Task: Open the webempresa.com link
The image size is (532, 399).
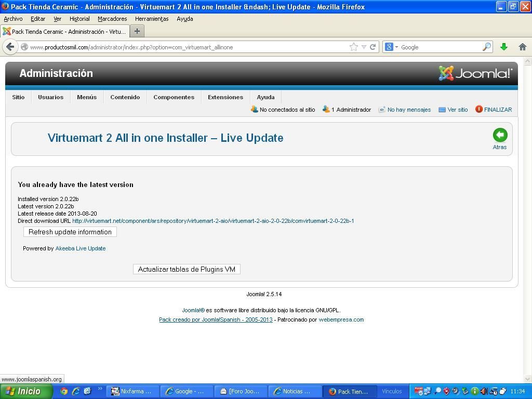Action: coord(341,320)
